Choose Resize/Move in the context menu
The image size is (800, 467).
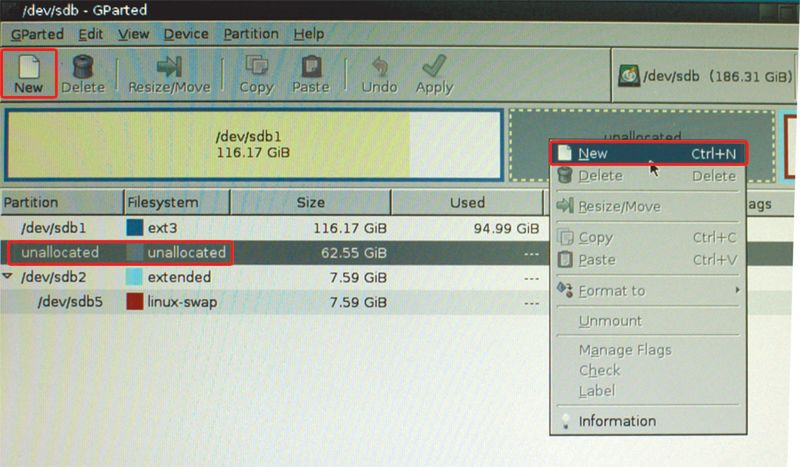pos(647,206)
